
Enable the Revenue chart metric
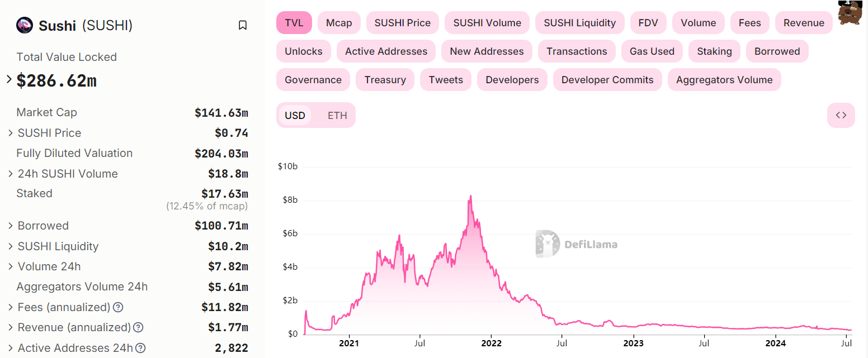coord(804,23)
